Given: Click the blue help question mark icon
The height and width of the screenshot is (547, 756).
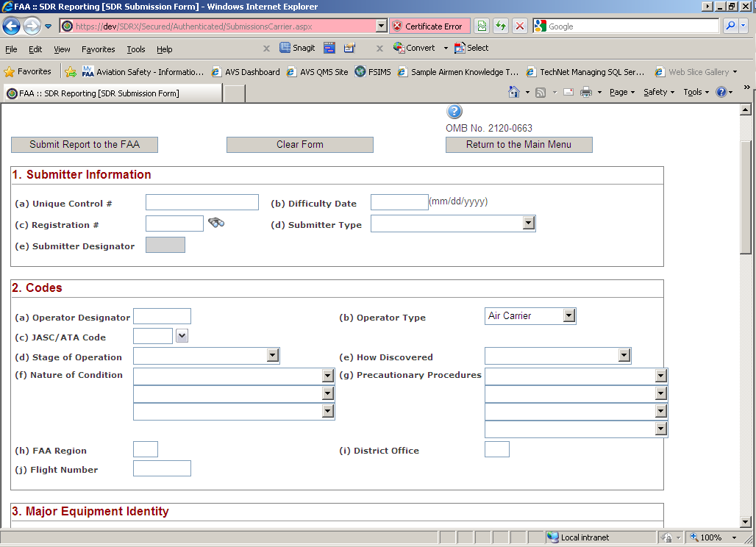Looking at the screenshot, I should click(454, 112).
